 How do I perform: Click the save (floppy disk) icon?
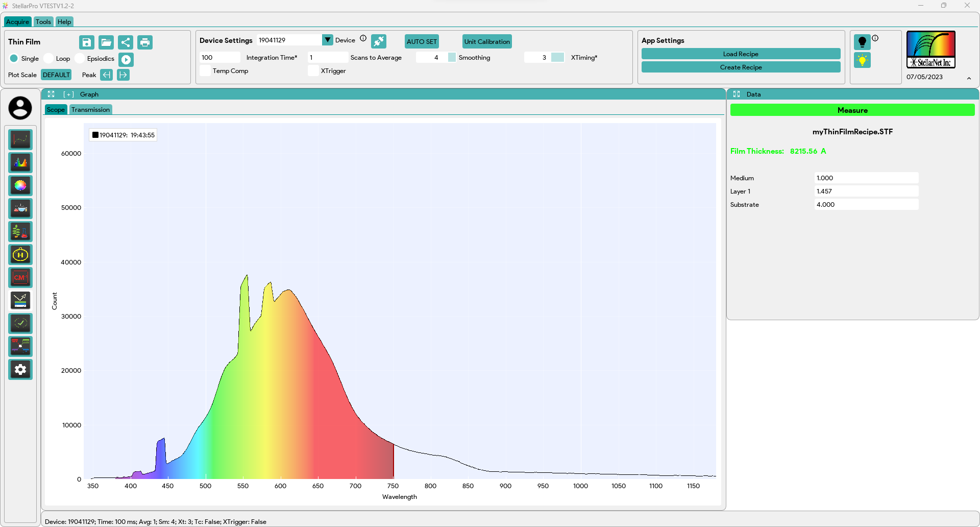point(87,42)
